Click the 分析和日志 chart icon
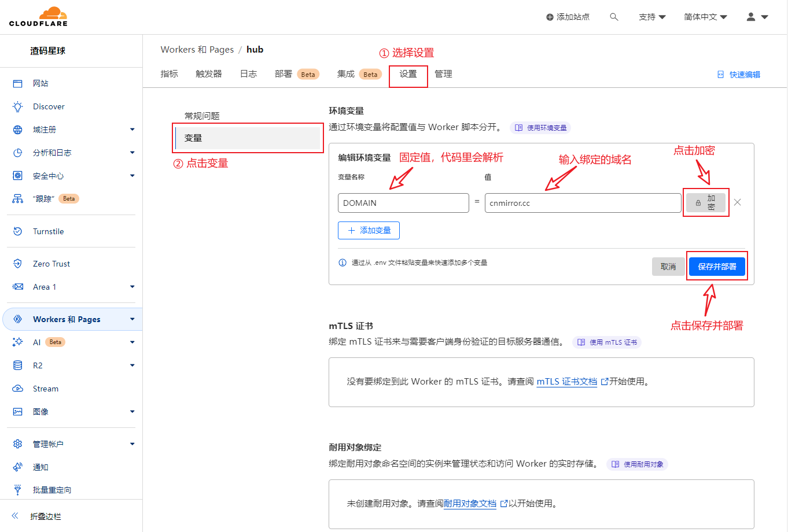The width and height of the screenshot is (788, 532). tap(18, 153)
